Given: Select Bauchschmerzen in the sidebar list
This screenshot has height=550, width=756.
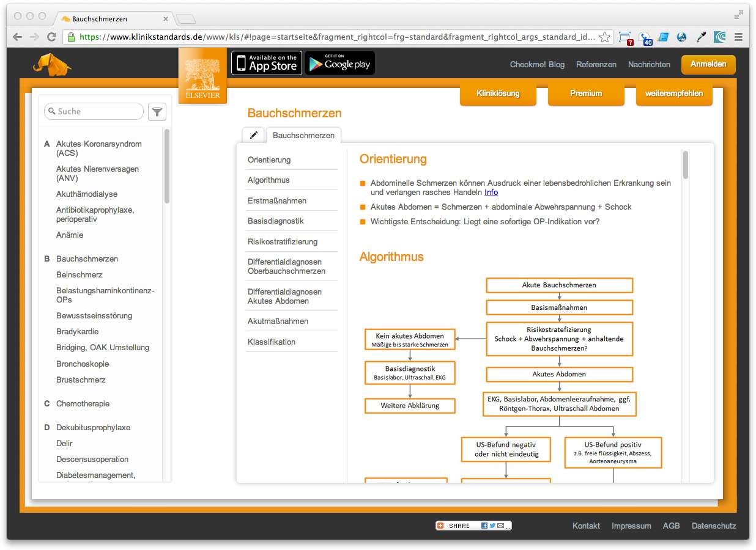Looking at the screenshot, I should (x=87, y=258).
